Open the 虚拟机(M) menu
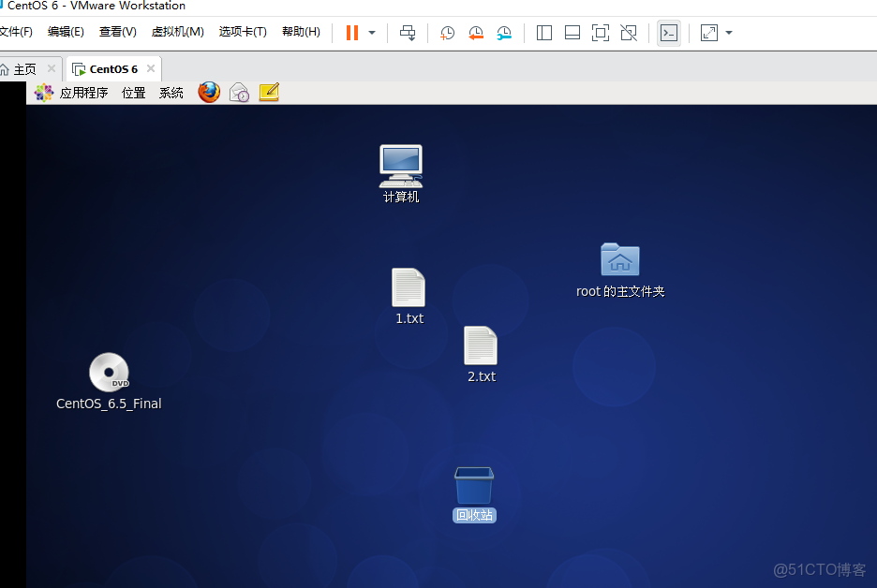This screenshot has width=877, height=588. point(178,32)
